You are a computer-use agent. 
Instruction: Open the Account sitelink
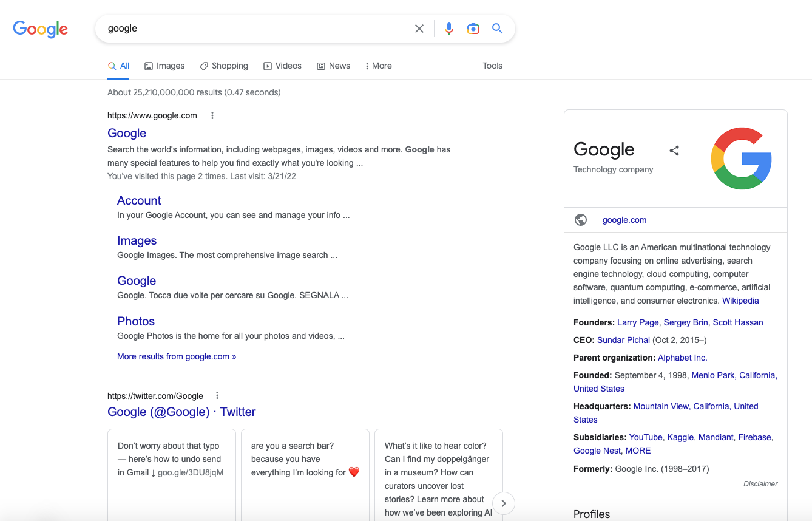pyautogui.click(x=139, y=200)
